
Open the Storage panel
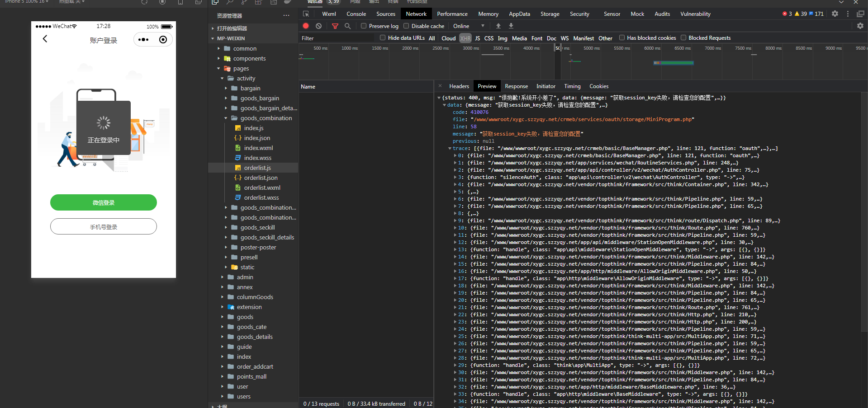pyautogui.click(x=550, y=14)
